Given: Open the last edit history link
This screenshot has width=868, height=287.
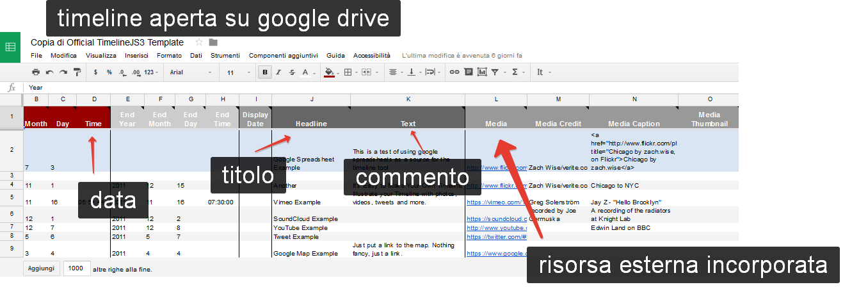Looking at the screenshot, I should 462,56.
